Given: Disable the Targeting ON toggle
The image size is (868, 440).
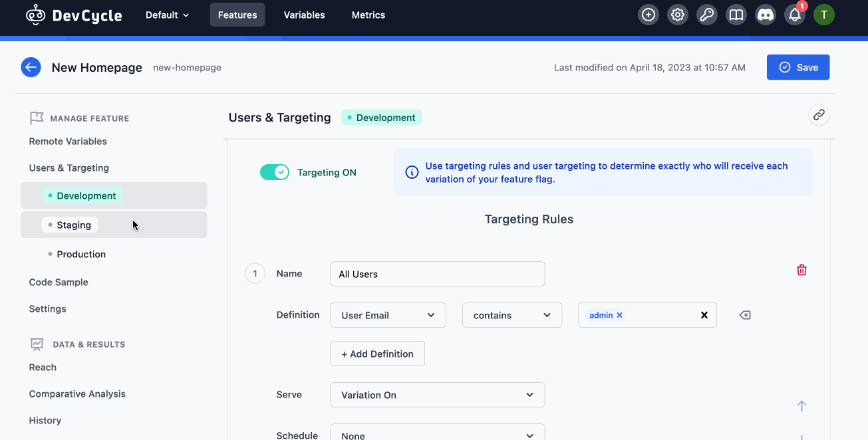Looking at the screenshot, I should point(275,171).
